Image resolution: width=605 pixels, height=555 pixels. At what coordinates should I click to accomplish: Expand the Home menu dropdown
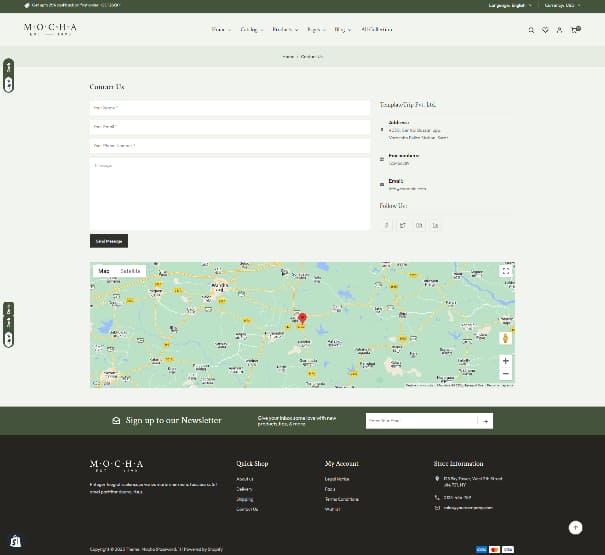221,30
